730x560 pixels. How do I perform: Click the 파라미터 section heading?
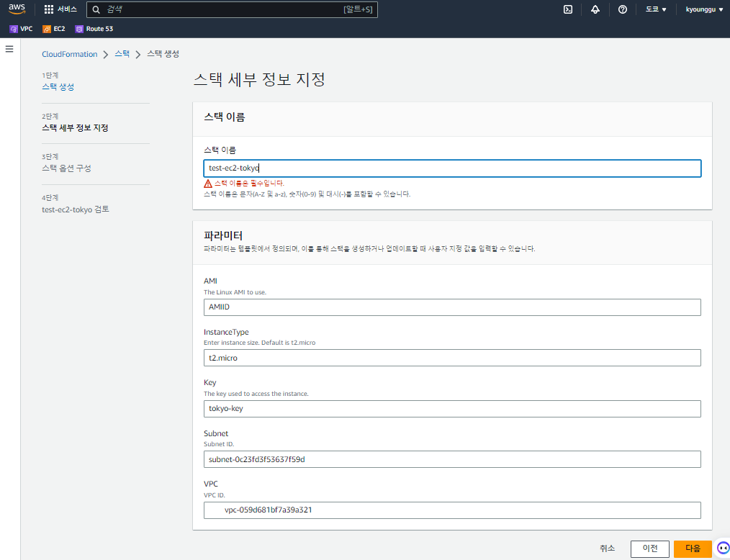223,235
